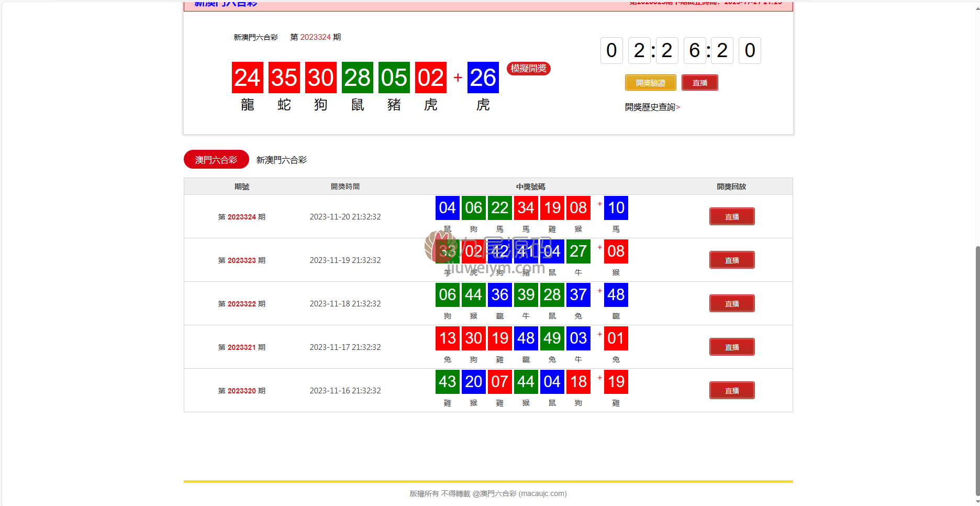Click 直播 for period 2023323
The height and width of the screenshot is (506, 980).
point(732,260)
